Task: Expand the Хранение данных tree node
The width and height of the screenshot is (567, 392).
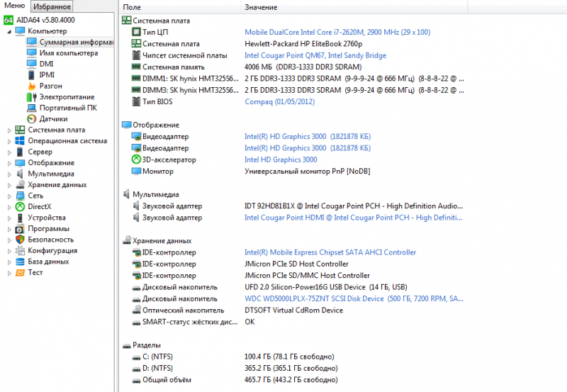Action: (x=9, y=185)
